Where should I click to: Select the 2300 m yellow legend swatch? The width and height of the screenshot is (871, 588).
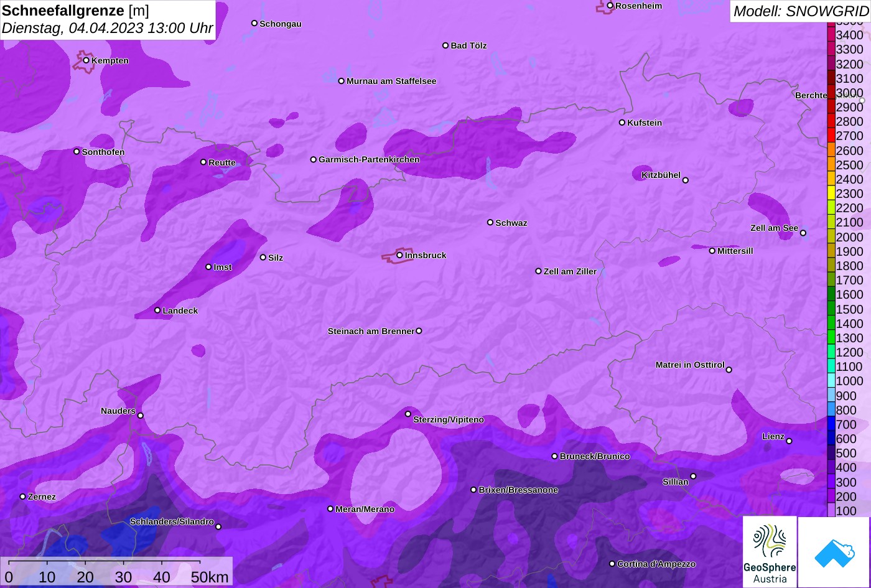(x=831, y=194)
